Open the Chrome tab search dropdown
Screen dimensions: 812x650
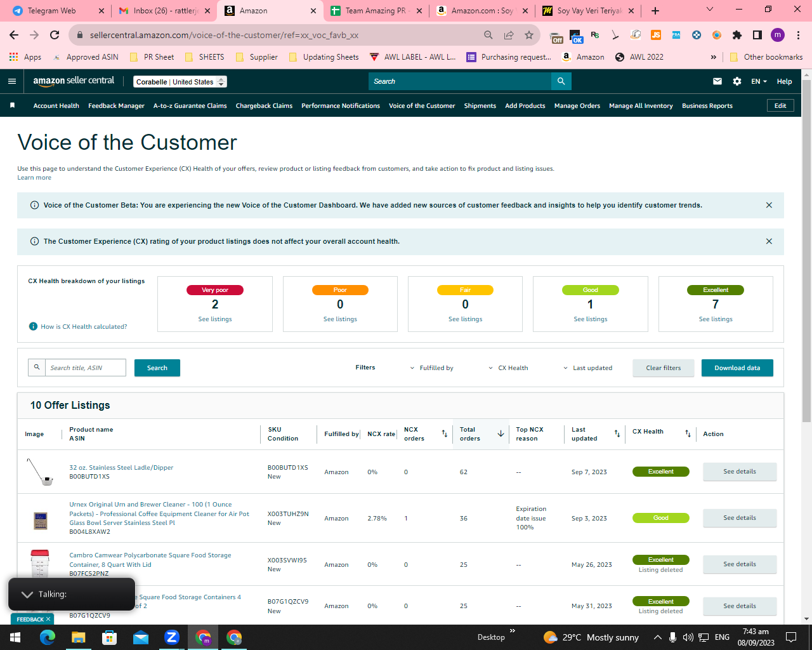pyautogui.click(x=710, y=10)
